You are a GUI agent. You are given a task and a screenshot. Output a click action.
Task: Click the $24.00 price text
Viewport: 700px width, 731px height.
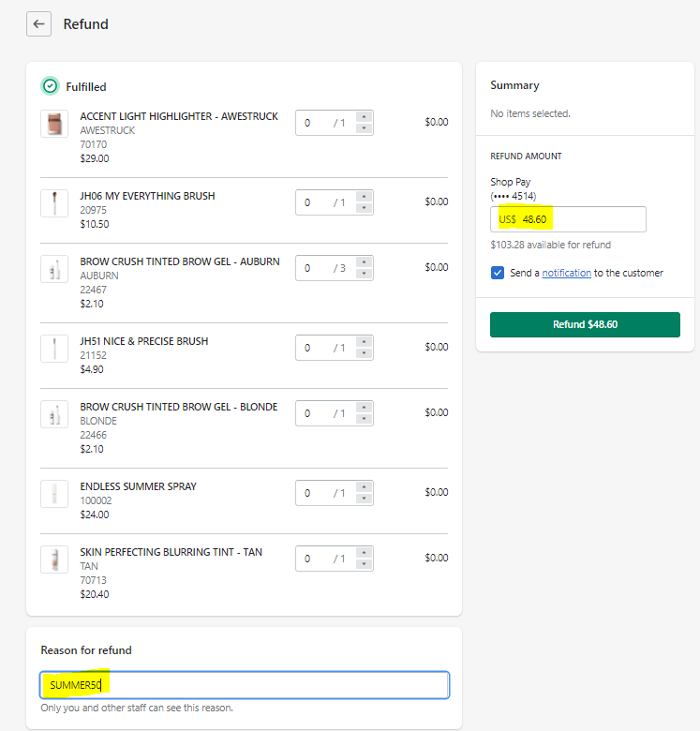(95, 515)
